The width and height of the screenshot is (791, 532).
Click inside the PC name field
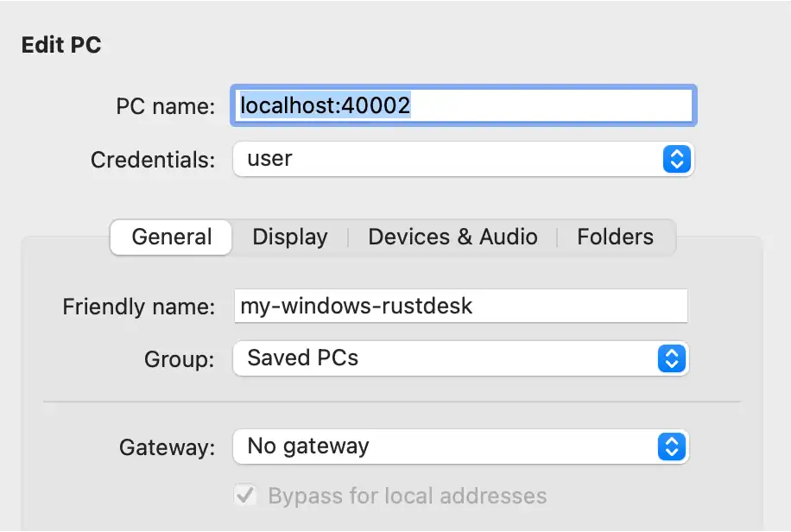462,105
